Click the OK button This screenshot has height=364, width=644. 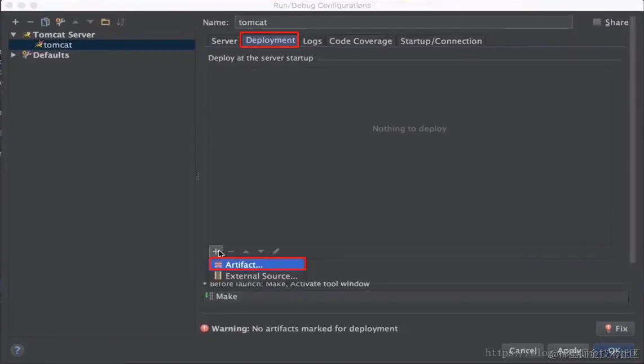coord(614,351)
